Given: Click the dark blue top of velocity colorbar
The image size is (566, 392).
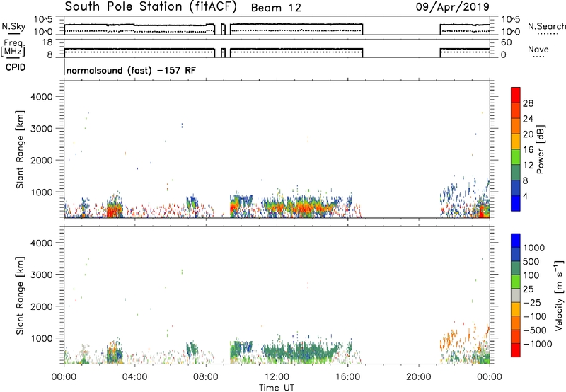Looking at the screenshot, I should [516, 241].
